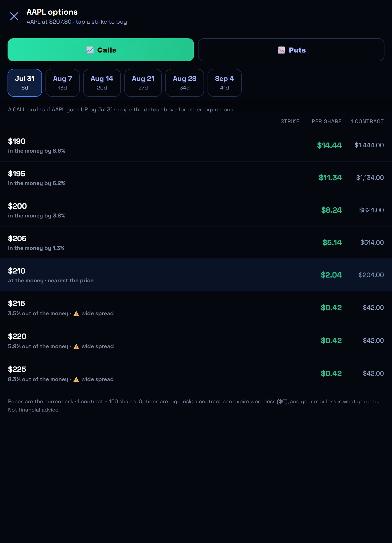392x543 pixels.
Task: Tap the $225 strike row
Action: tap(196, 374)
